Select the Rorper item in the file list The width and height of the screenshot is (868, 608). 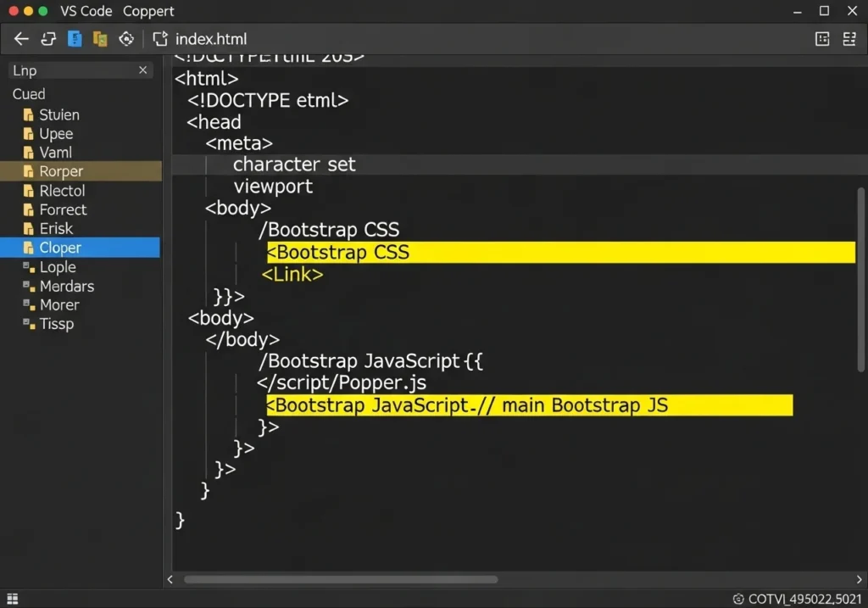[61, 171]
